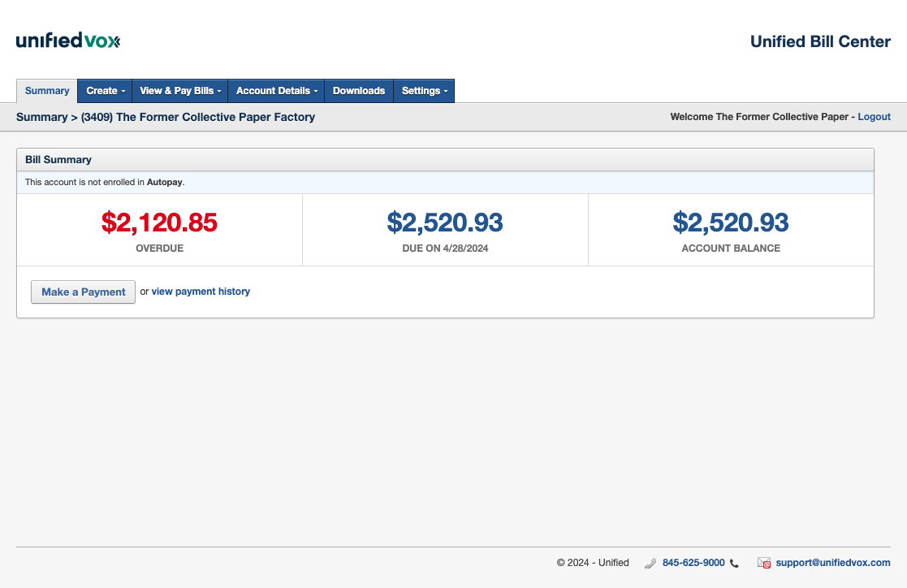Go to the Downloads tab
Viewport: 907px width, 588px height.
[359, 91]
